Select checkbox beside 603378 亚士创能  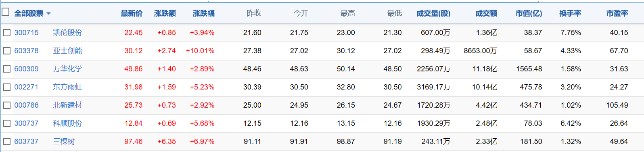[x=7, y=51]
